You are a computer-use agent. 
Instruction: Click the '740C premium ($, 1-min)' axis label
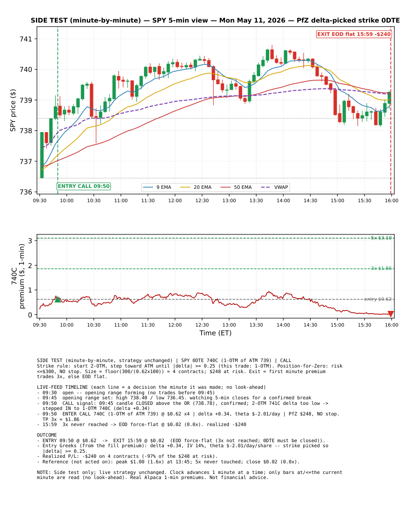click(18, 276)
